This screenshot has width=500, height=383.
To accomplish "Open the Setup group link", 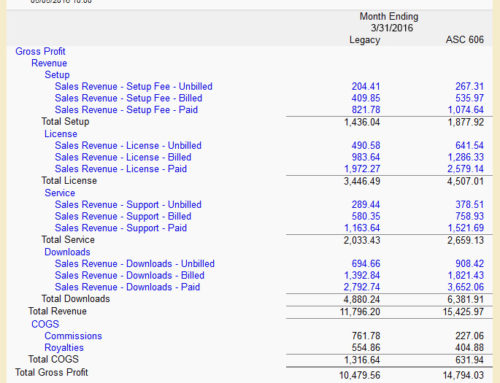I will point(57,75).
